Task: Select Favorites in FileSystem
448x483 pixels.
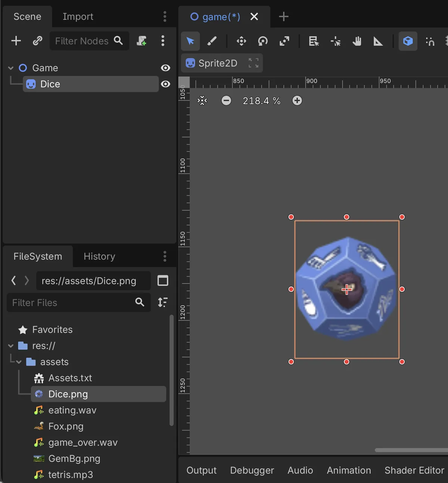Action: point(46,329)
